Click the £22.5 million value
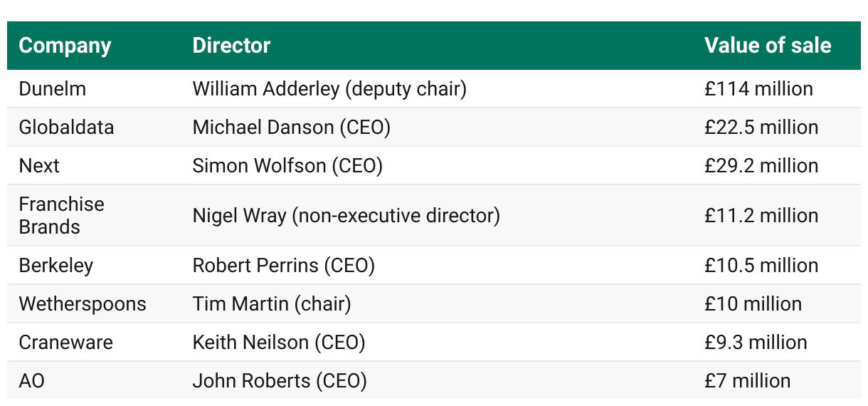The width and height of the screenshot is (868, 406). pos(761,127)
